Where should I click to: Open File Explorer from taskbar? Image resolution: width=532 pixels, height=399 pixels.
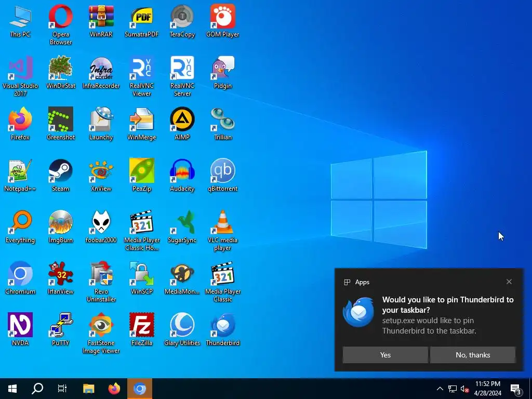point(88,389)
